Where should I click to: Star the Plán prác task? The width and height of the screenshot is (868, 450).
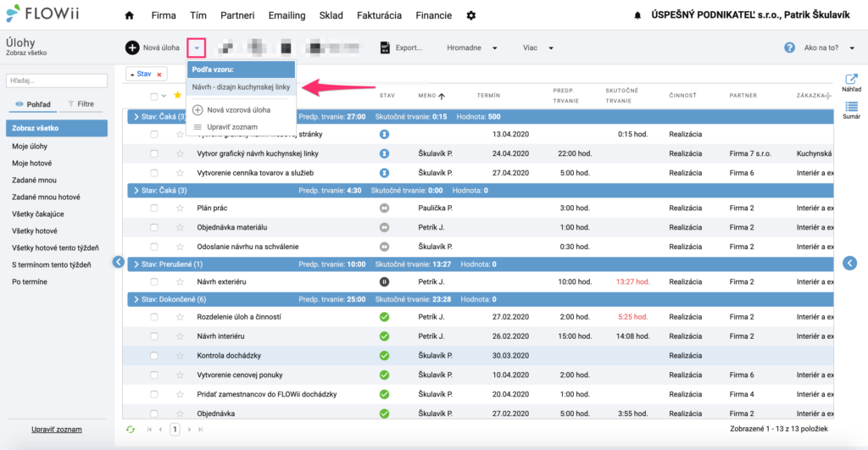180,208
